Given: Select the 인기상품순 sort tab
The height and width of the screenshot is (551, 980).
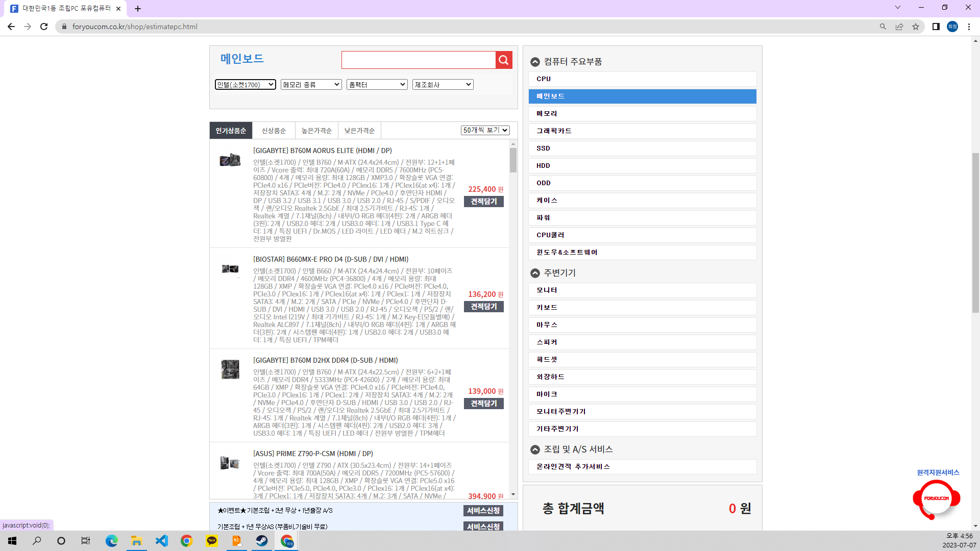Looking at the screenshot, I should click(x=231, y=131).
